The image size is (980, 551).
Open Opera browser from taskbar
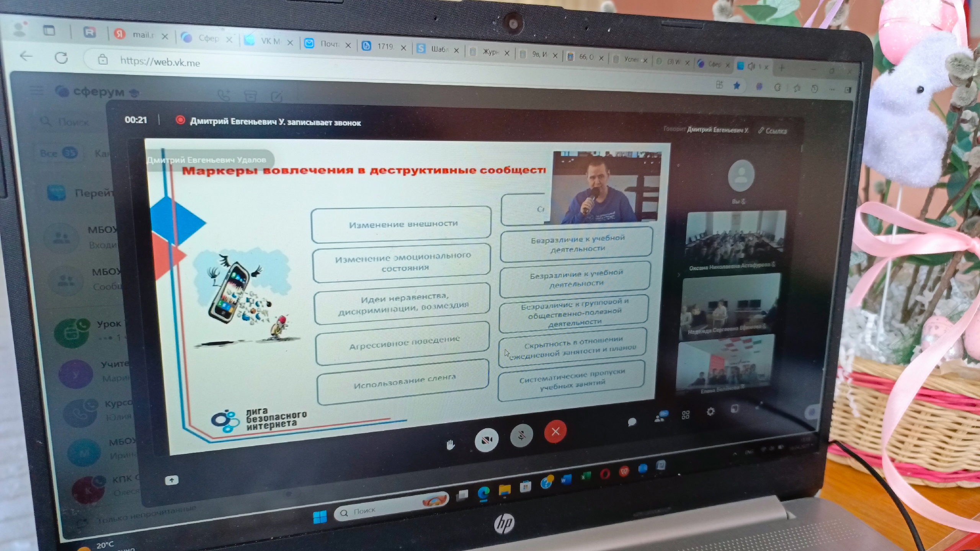[x=605, y=474]
